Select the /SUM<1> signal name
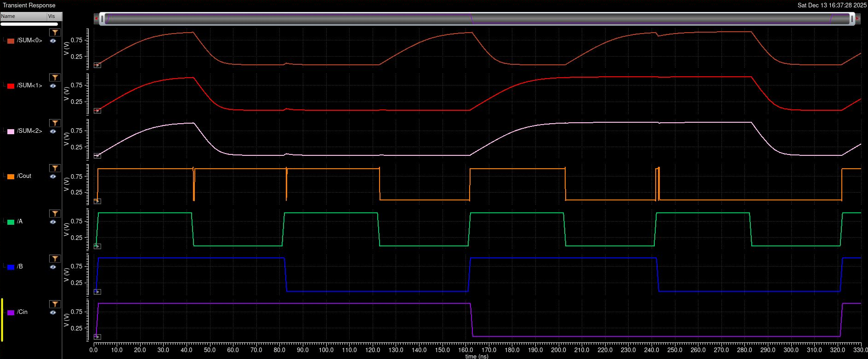 coord(29,85)
